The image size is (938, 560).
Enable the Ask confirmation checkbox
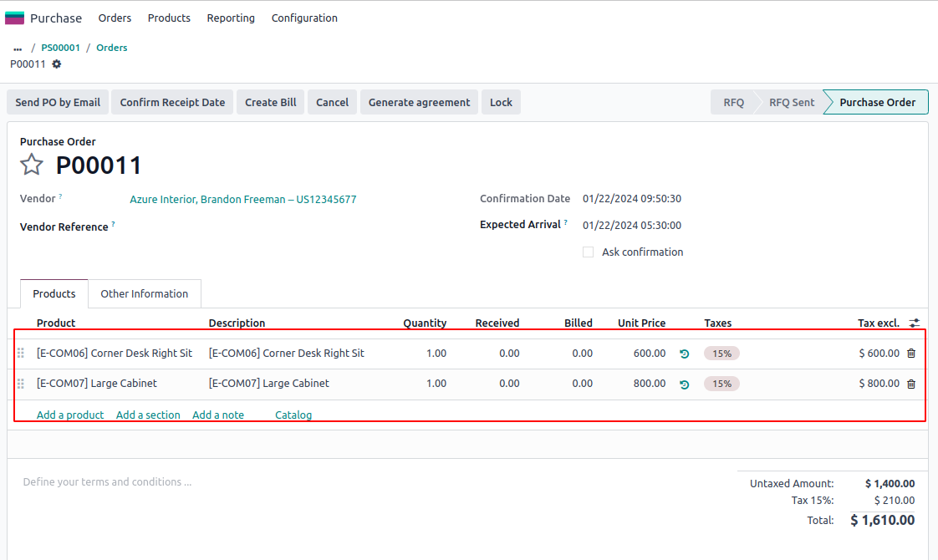click(x=589, y=252)
